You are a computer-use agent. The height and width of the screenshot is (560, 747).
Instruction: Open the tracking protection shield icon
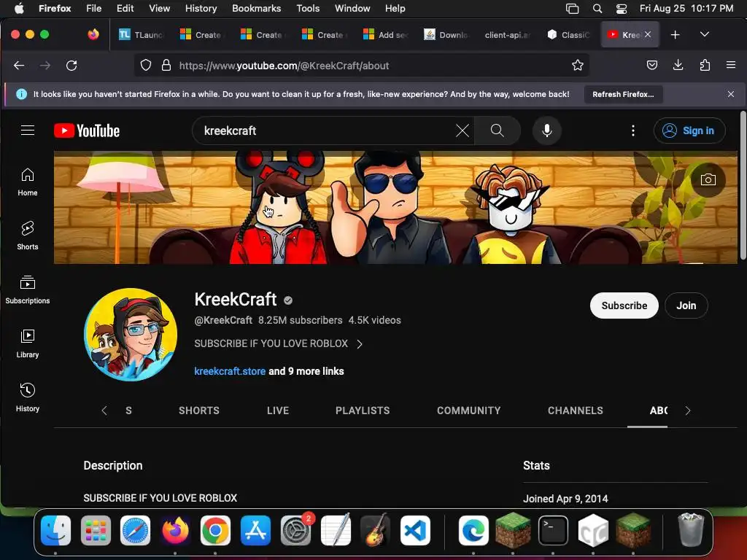tap(146, 65)
